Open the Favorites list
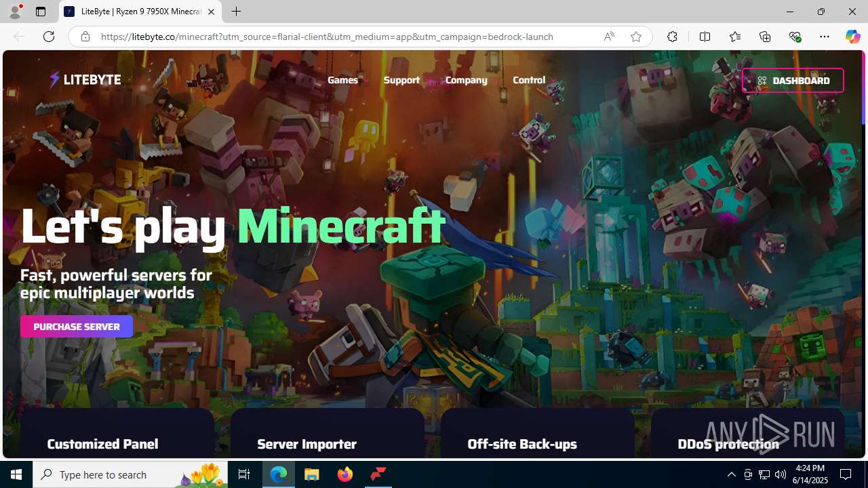 [735, 37]
